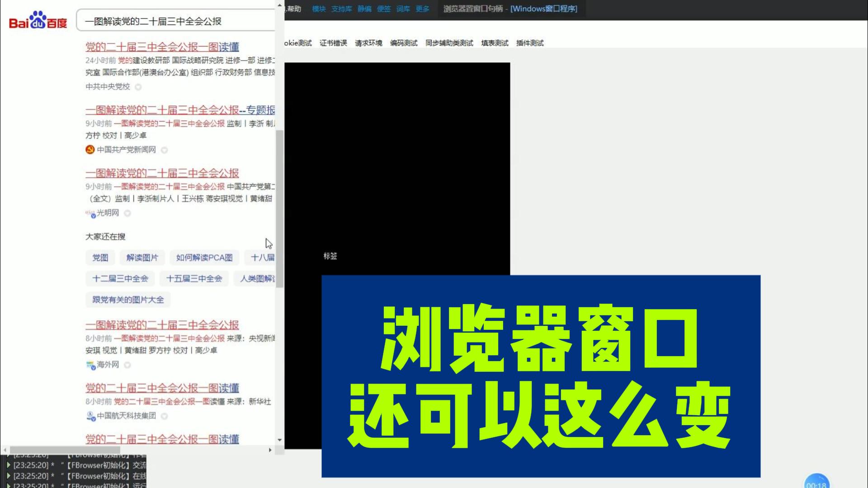Expand the first [23:25:20] FBrowser初始化 log entry
This screenshot has width=868, height=488.
(9, 465)
